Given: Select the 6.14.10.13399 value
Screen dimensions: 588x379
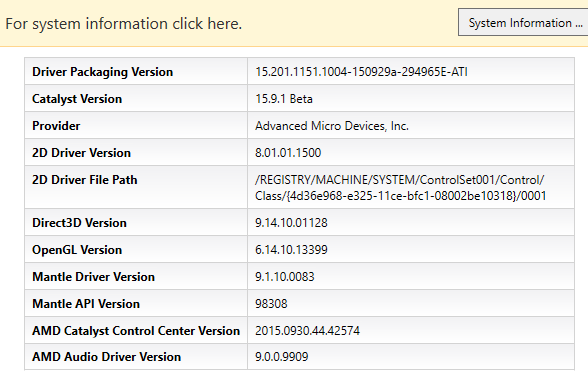Looking at the screenshot, I should tap(291, 250).
